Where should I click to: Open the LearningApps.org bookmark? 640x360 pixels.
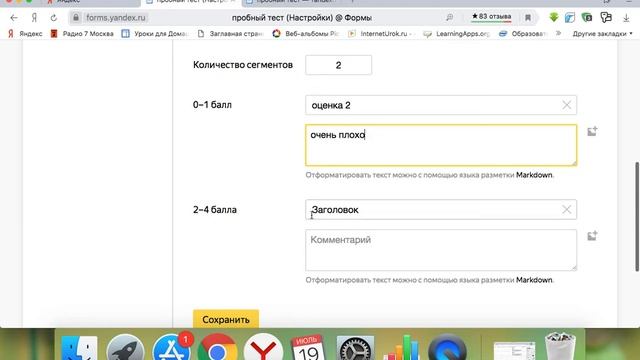coord(456,33)
